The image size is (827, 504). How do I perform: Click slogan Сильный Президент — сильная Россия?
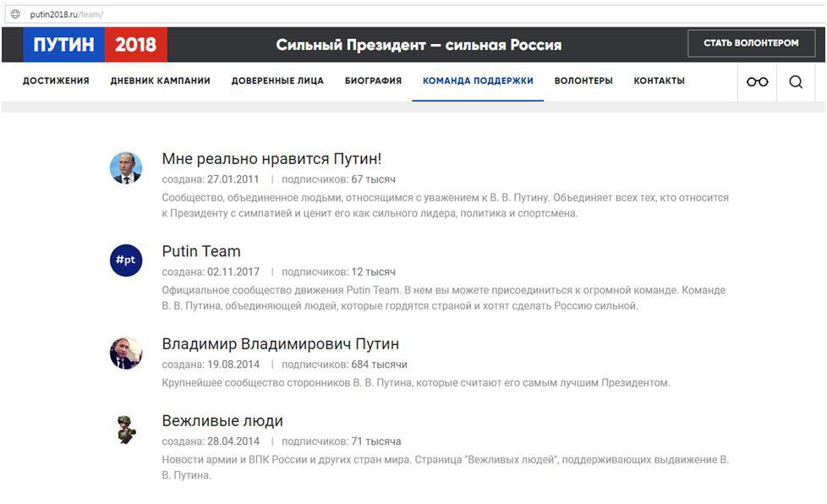pyautogui.click(x=419, y=45)
